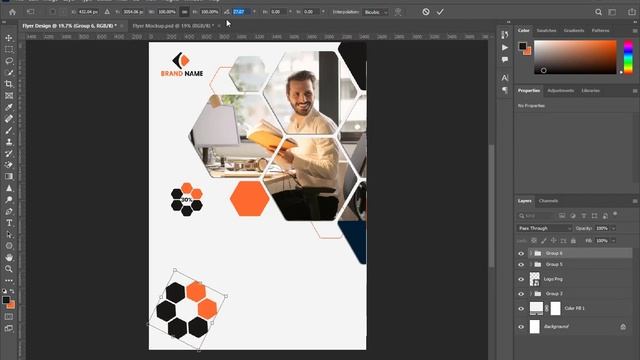Expand the Group 6 folder
Image resolution: width=640 pixels, height=360 pixels.
[x=531, y=253]
